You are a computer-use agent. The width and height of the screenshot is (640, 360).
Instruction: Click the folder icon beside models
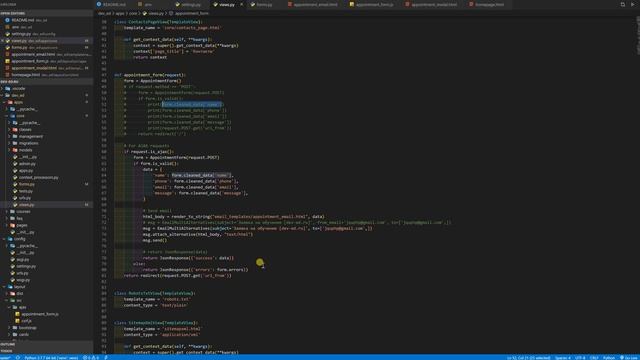point(15,150)
